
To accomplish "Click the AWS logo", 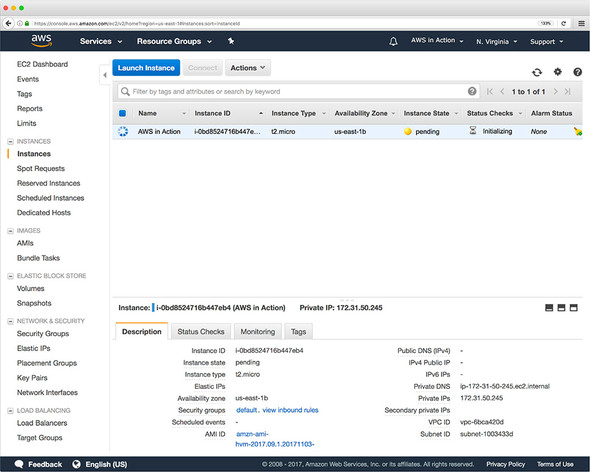I will (x=41, y=41).
